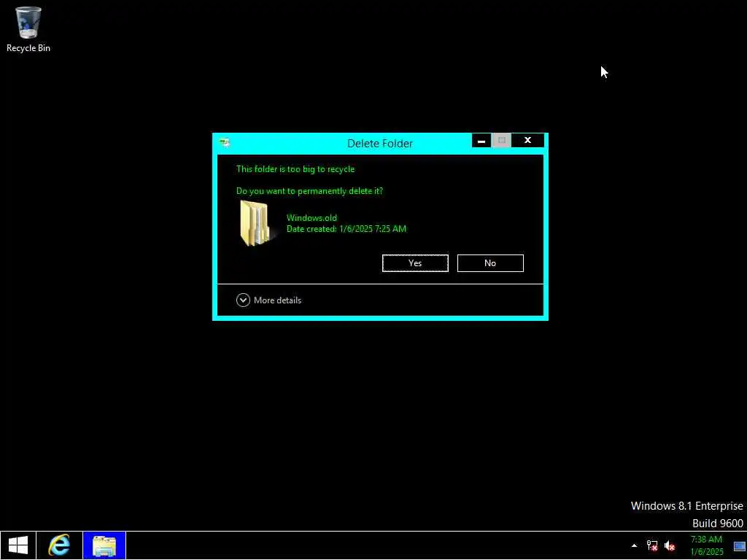
Task: Minimize the Delete Folder dialog
Action: [x=481, y=140]
